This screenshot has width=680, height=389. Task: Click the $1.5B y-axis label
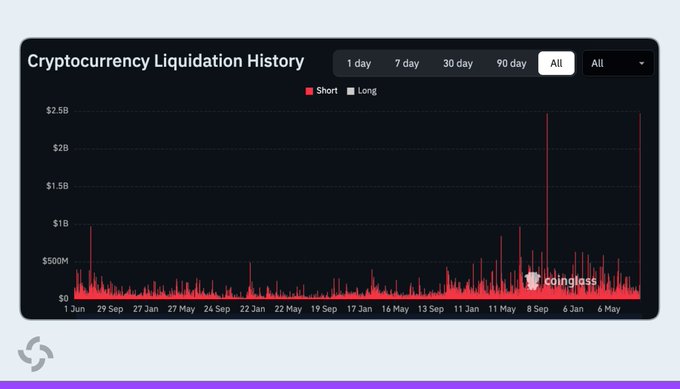coord(57,186)
